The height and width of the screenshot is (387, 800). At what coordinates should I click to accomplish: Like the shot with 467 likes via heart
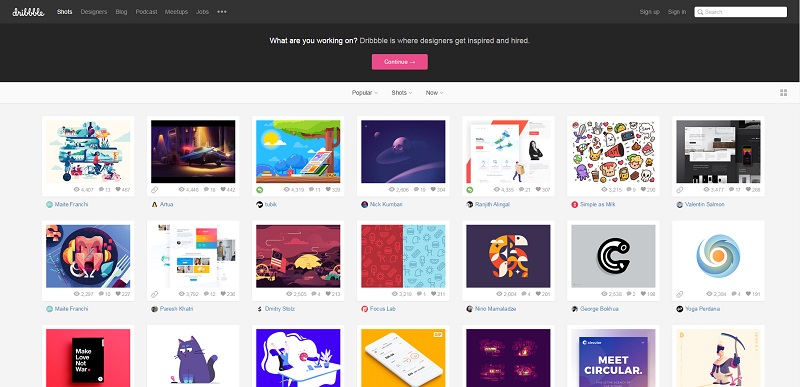pyautogui.click(x=118, y=190)
